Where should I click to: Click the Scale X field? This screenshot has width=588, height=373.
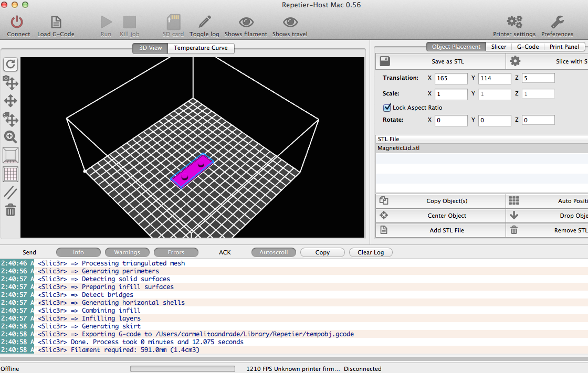451,94
